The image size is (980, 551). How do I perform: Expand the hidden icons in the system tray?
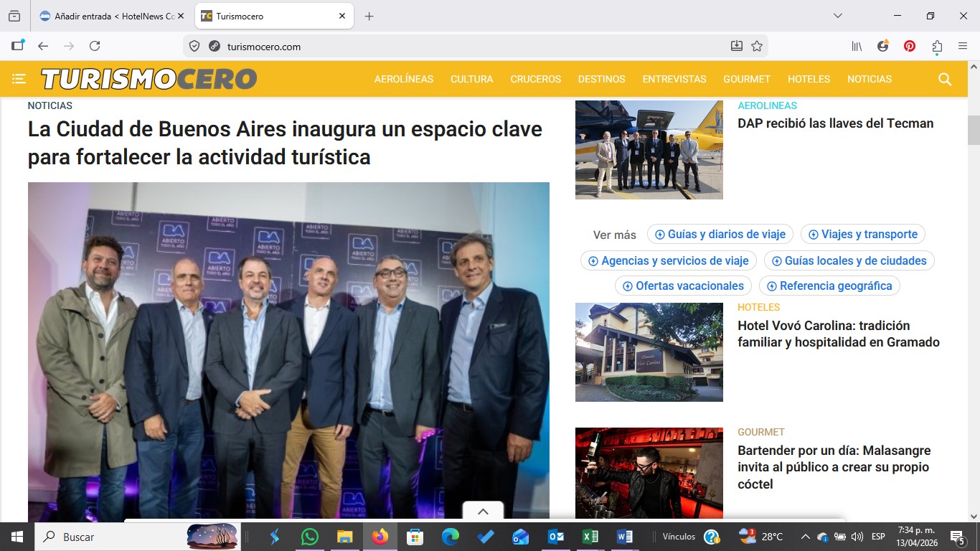coord(805,536)
